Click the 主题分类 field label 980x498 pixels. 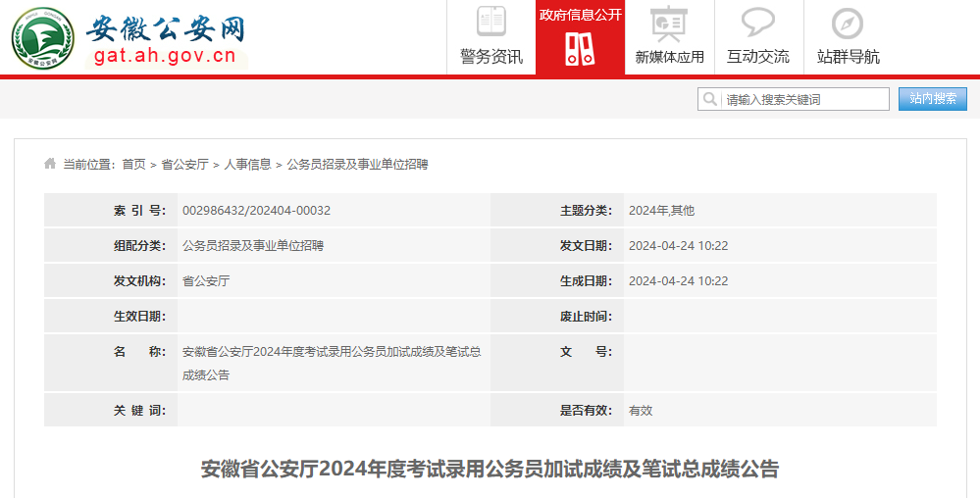coord(586,211)
